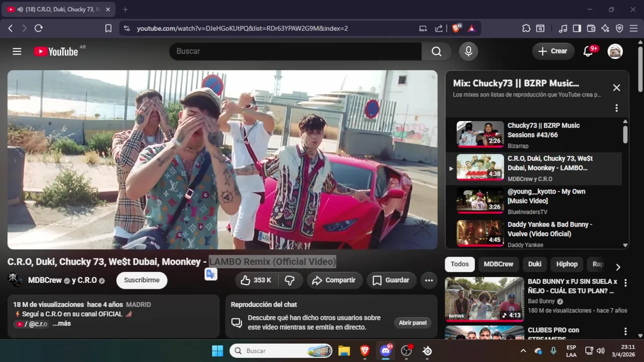The height and width of the screenshot is (362, 644).
Task: Click the video player to pause
Action: tap(222, 159)
